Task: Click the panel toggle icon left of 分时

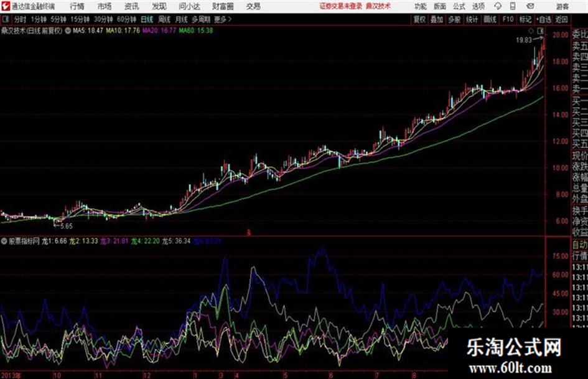Action: click(x=6, y=19)
